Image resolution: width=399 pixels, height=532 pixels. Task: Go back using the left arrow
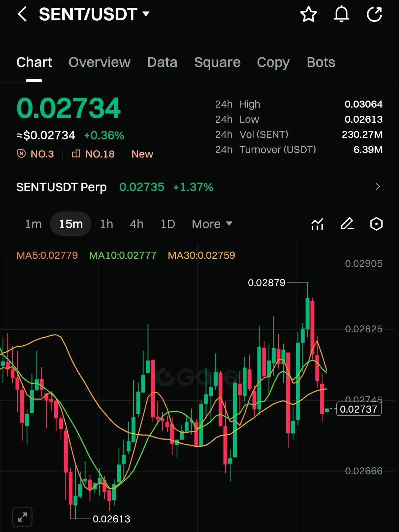(x=22, y=14)
